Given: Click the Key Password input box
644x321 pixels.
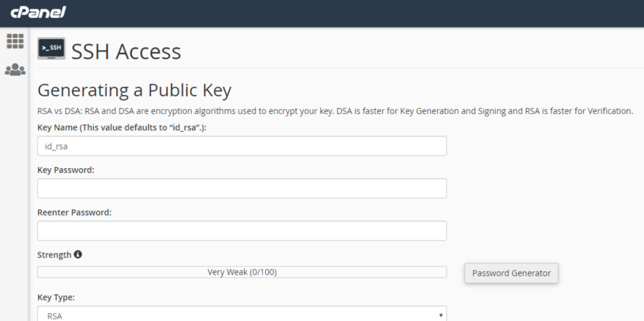Looking at the screenshot, I should click(241, 188).
